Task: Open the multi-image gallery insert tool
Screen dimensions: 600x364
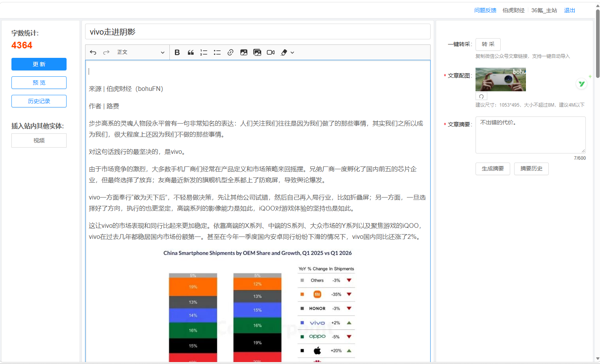Action: [x=257, y=52]
